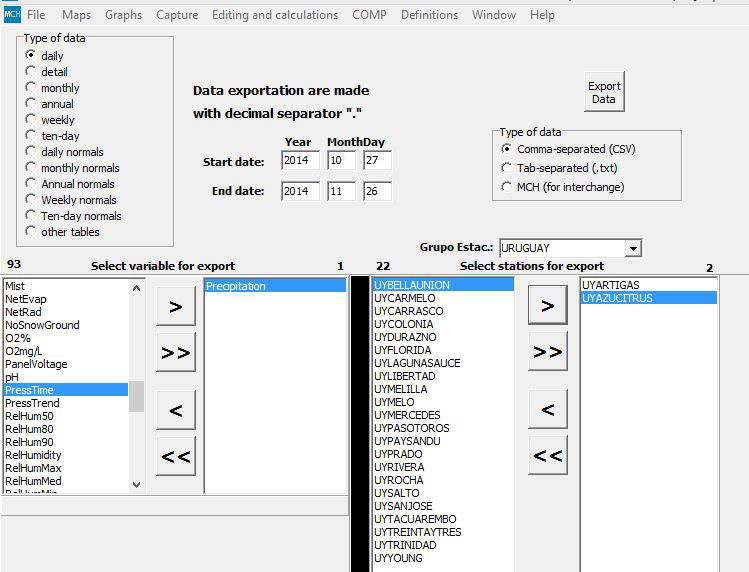This screenshot has height=572, width=749.
Task: Add selected variable with single right arrow
Action: 175,307
